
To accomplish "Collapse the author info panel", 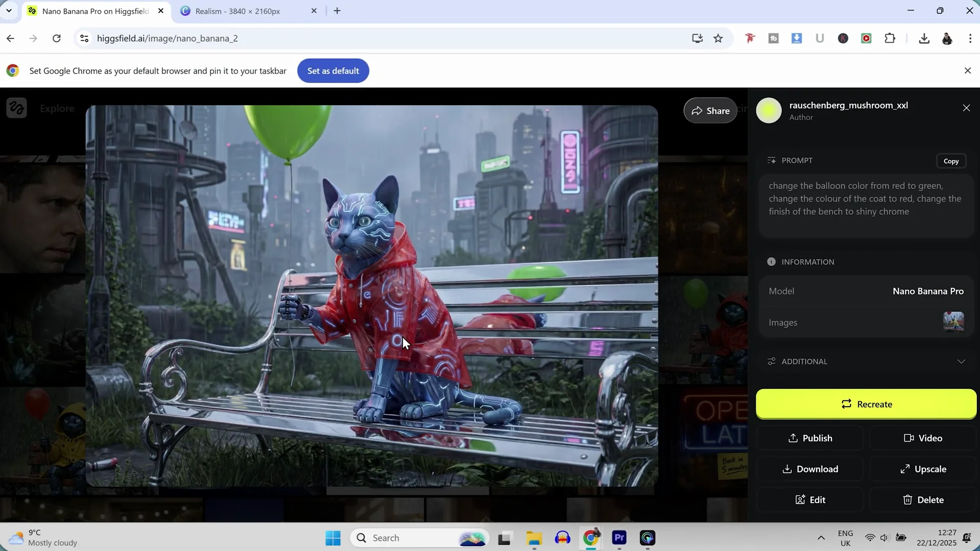I will [x=966, y=108].
